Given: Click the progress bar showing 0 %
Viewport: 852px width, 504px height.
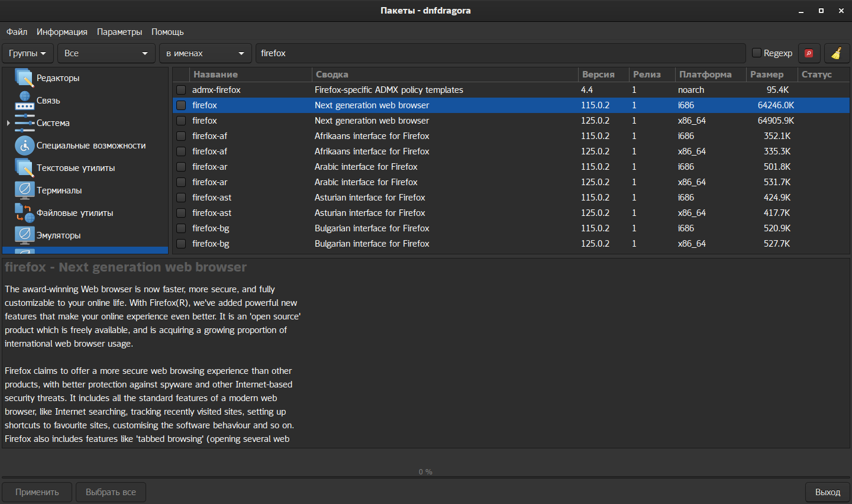Looking at the screenshot, I should [x=425, y=472].
